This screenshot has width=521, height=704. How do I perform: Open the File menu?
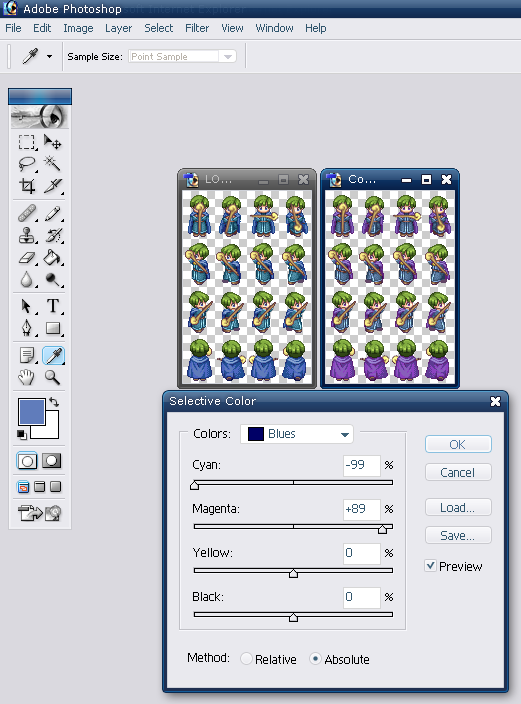(13, 28)
